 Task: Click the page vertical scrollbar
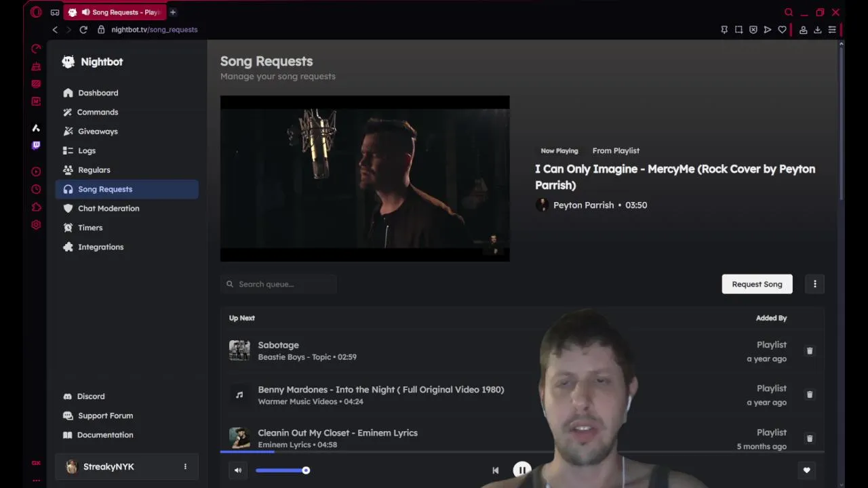(x=841, y=122)
